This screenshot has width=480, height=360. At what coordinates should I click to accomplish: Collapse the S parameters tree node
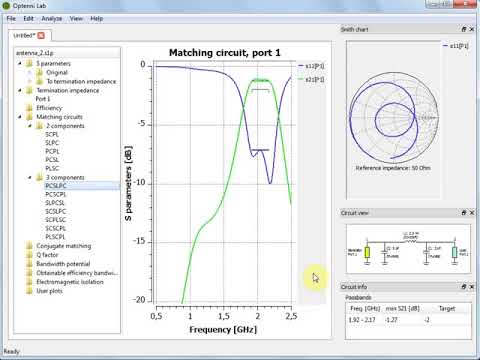[19, 63]
